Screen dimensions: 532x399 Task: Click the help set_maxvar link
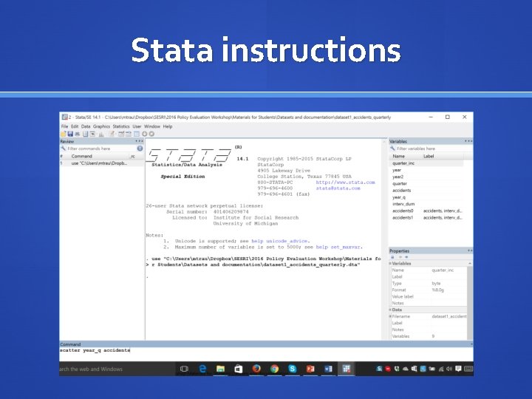point(338,247)
